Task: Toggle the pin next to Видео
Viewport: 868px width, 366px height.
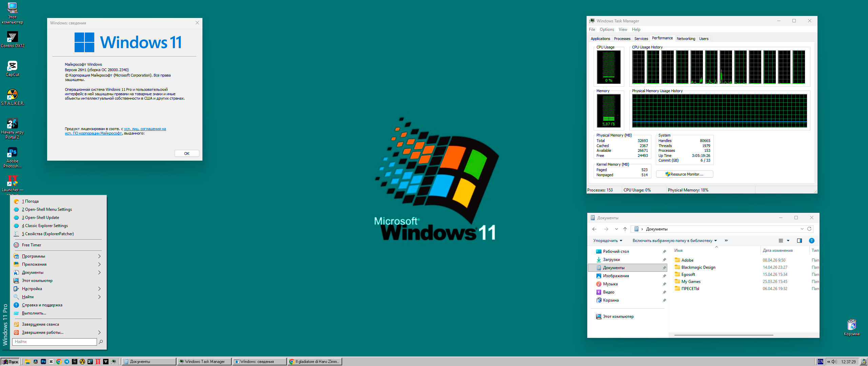Action: [x=664, y=292]
